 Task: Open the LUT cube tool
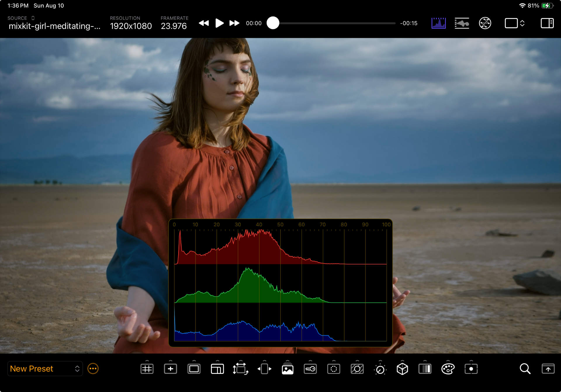(x=402, y=369)
